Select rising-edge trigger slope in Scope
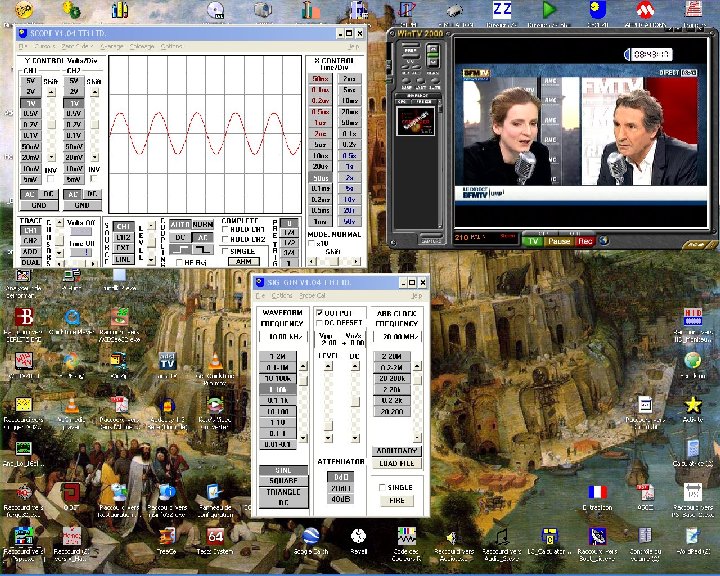 coord(180,249)
